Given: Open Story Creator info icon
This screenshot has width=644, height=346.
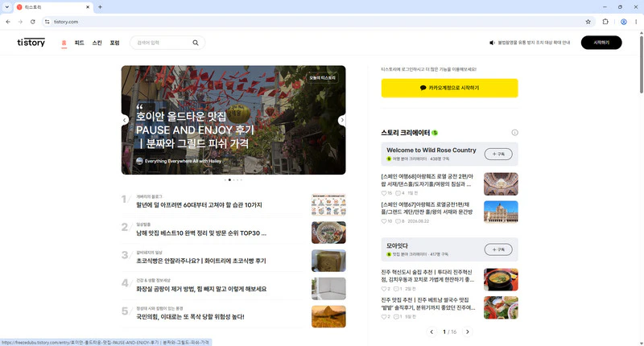Looking at the screenshot, I should (x=514, y=133).
